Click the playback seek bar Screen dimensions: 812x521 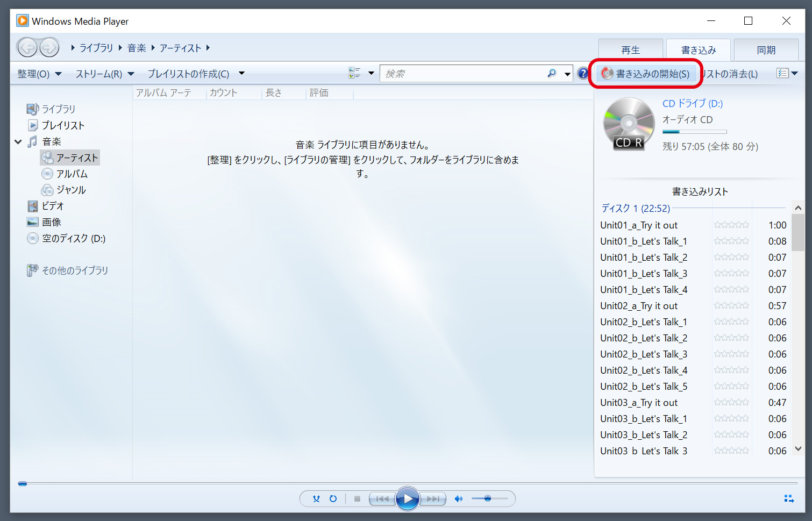pyautogui.click(x=409, y=483)
